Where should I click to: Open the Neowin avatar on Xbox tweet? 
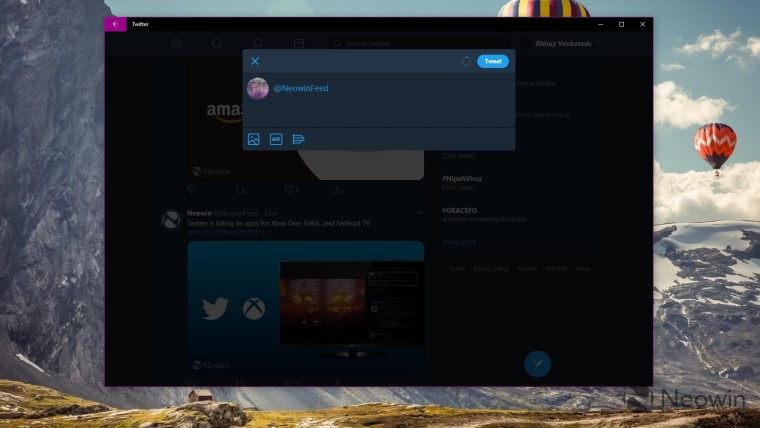tap(171, 220)
